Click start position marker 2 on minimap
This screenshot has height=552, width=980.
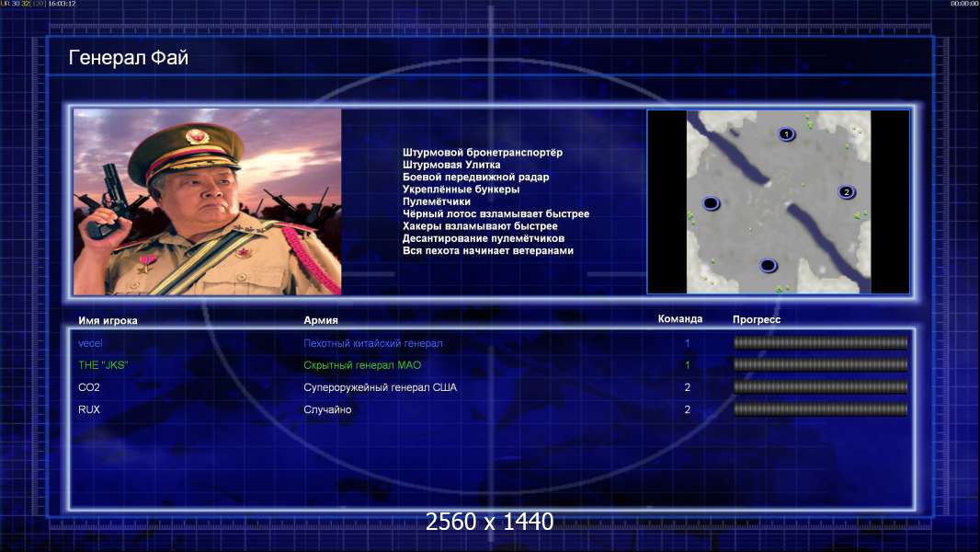[x=847, y=192]
